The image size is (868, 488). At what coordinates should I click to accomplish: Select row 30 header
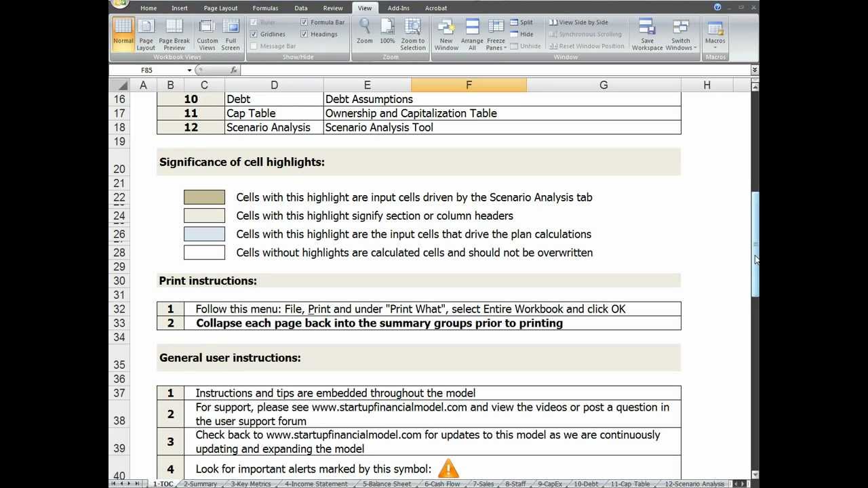(119, 281)
